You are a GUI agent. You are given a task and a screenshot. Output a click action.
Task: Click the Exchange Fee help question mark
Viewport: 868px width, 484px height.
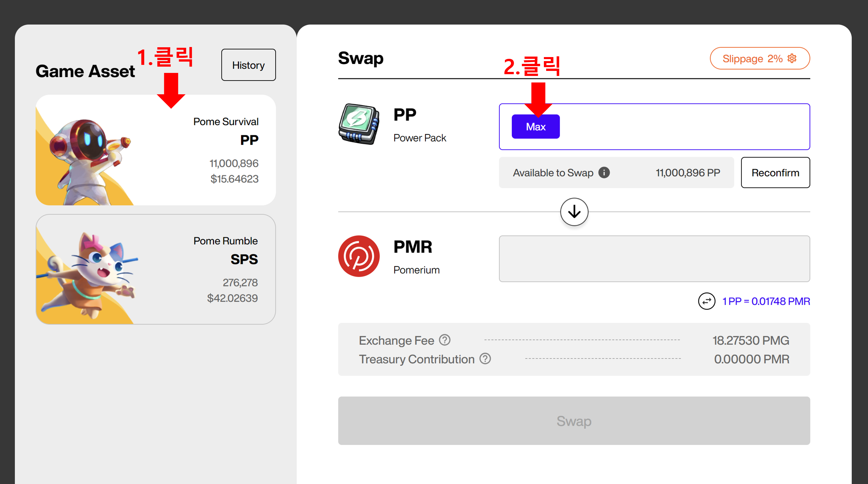[445, 340]
